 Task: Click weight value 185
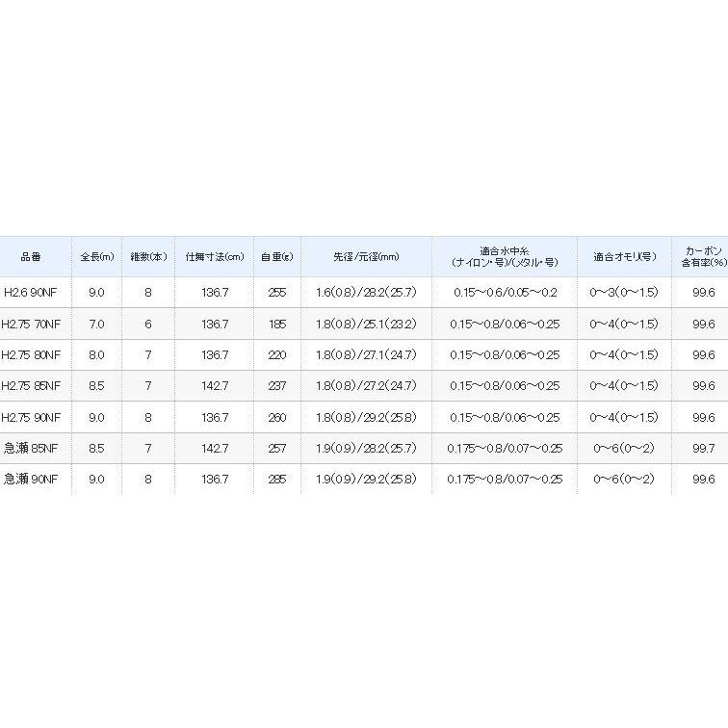tap(277, 325)
